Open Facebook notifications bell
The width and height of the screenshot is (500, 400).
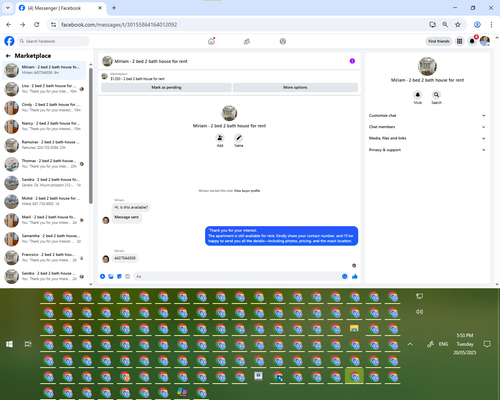click(472, 41)
